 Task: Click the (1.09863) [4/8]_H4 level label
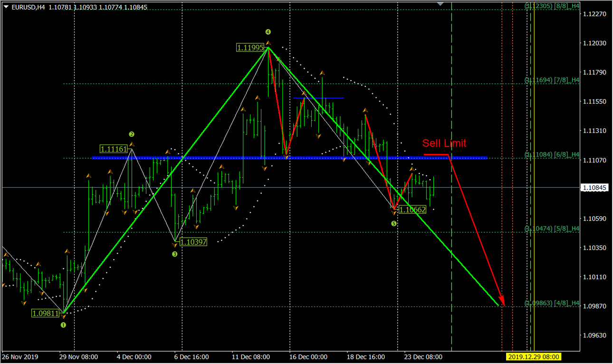(552, 303)
